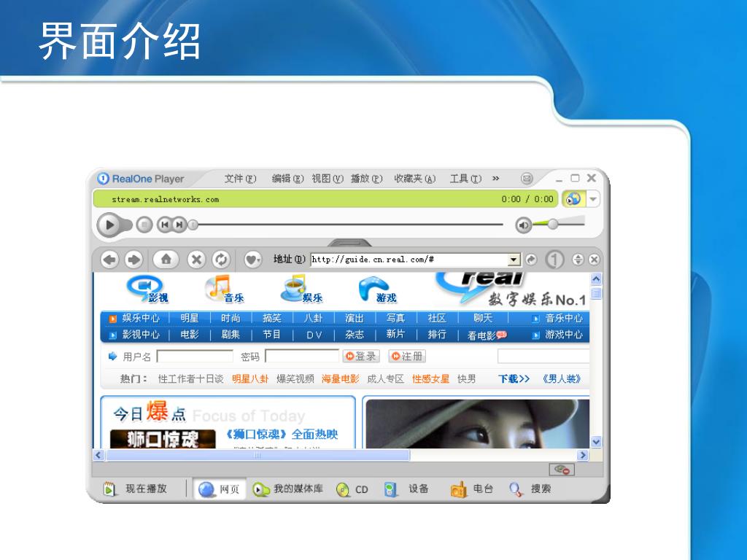Screen dimensions: 747x560
Task: Switch to the 电台 tab
Action: click(x=472, y=489)
